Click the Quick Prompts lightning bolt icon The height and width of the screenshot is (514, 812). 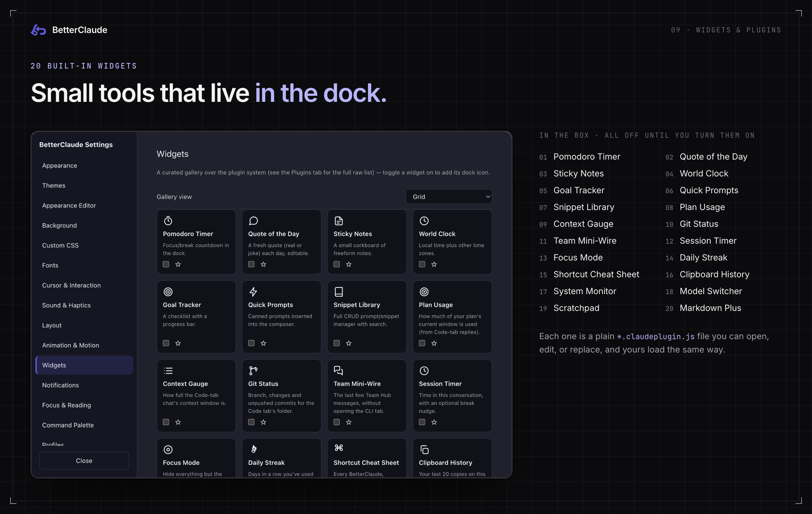point(253,292)
